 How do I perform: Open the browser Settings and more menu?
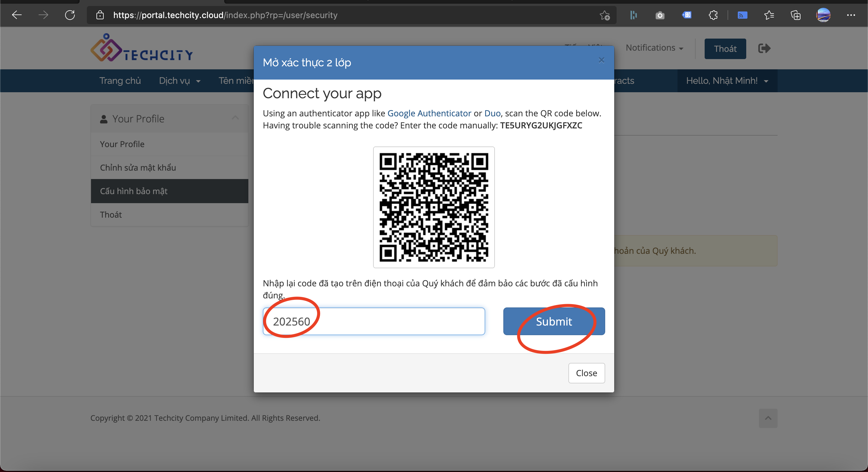(x=851, y=15)
